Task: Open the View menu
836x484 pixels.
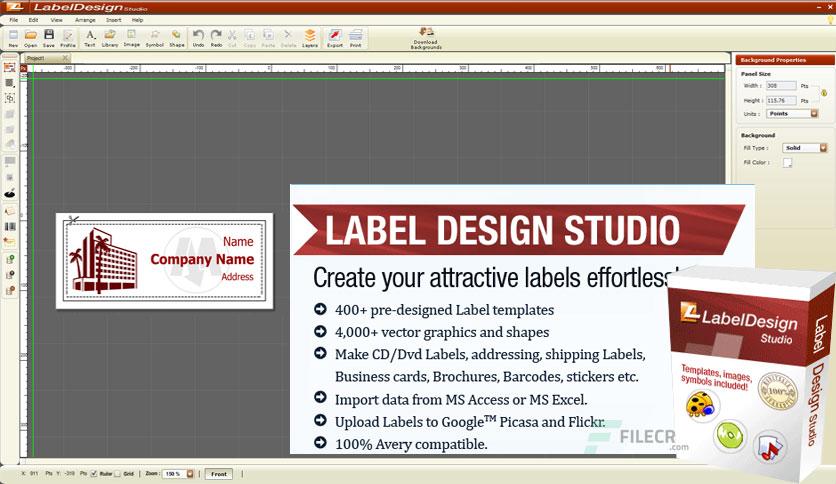Action: pyautogui.click(x=57, y=20)
